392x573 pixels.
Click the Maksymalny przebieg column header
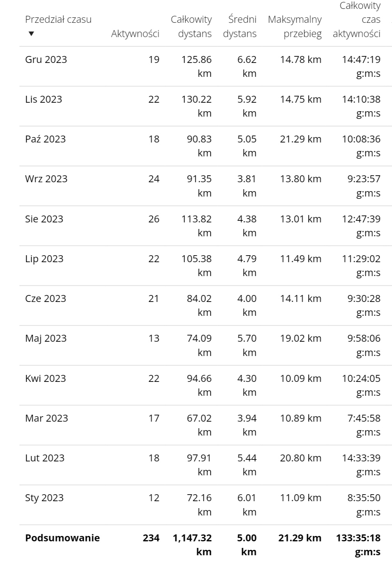tap(295, 26)
